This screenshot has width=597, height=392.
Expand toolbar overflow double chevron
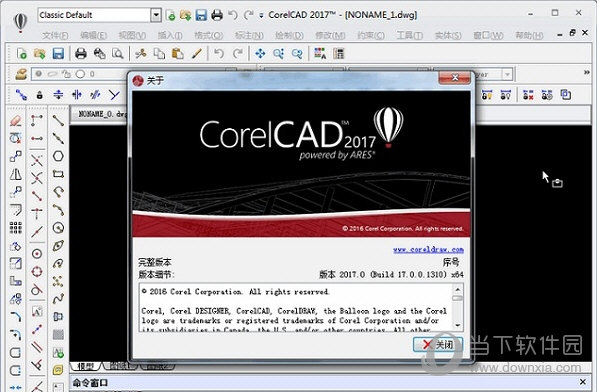point(587,72)
